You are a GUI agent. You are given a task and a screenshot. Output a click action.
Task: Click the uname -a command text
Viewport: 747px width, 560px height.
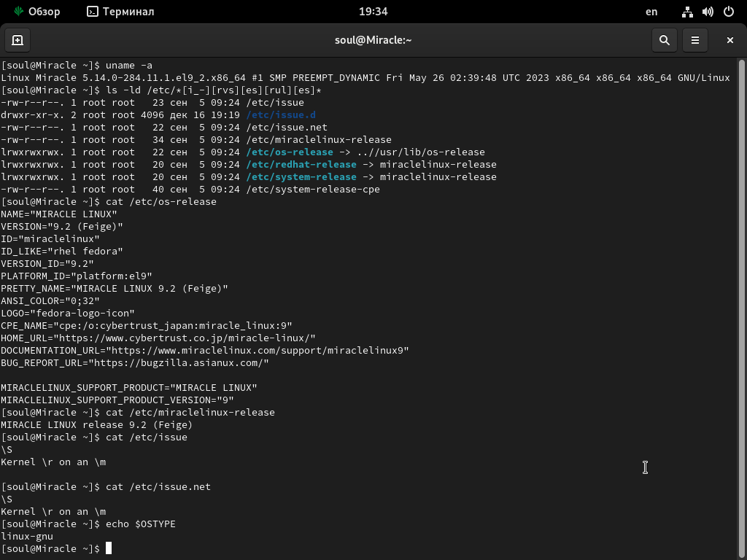[x=128, y=65]
